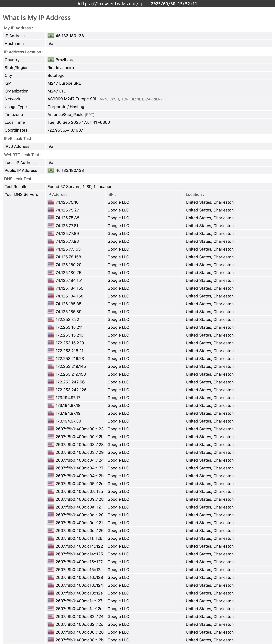Click the 45.133.180.138 address in the My IP Address section
This screenshot has height=644, width=275.
pyautogui.click(x=69, y=36)
